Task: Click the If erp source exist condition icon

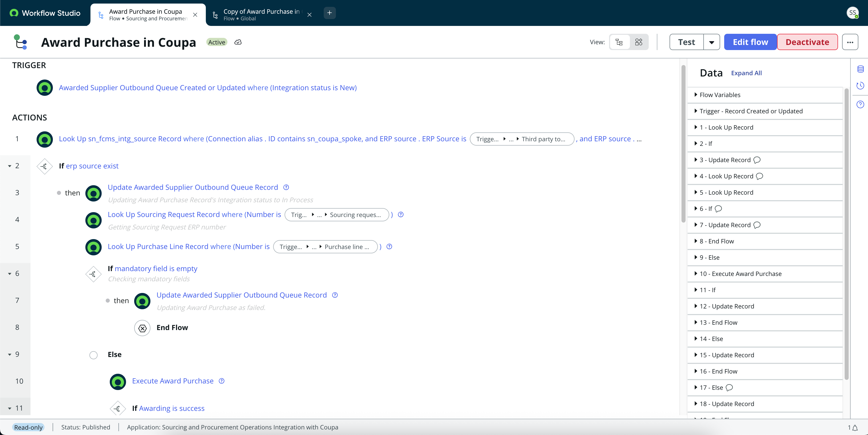Action: pos(44,166)
